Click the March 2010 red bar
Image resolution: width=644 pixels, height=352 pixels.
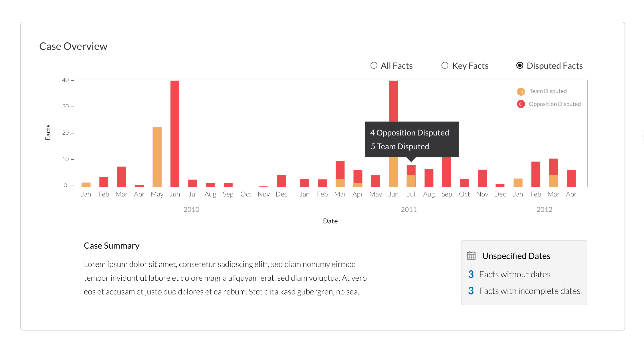122,176
